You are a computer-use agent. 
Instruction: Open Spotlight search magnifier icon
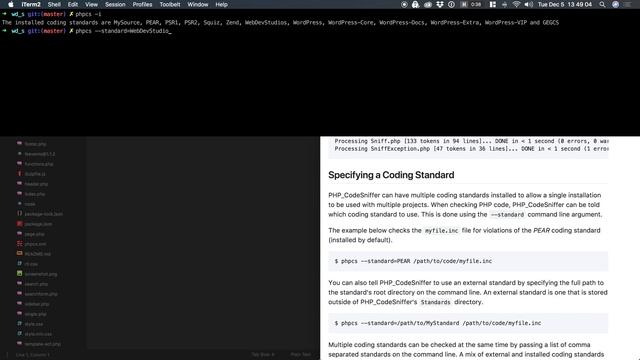click(x=602, y=4)
